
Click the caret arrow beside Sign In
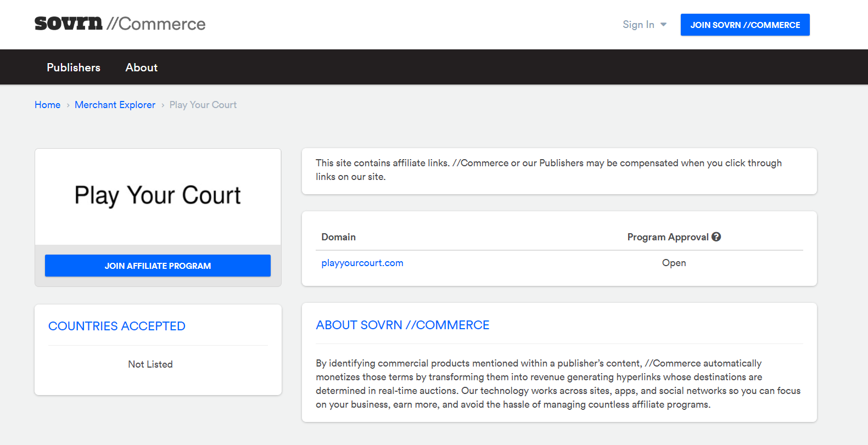tap(663, 25)
